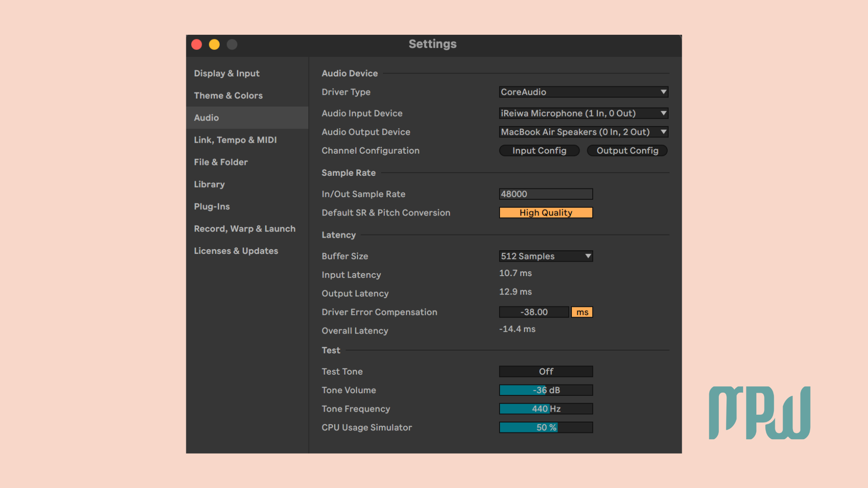Turn on the Test Tone
The image size is (868, 488).
(x=545, y=371)
